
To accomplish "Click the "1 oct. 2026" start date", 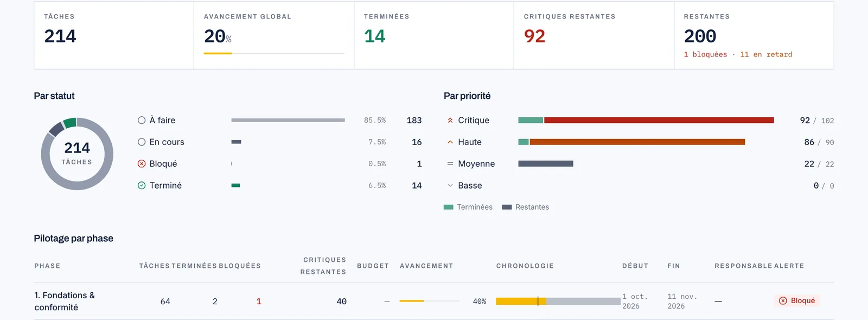I will coord(635,301).
